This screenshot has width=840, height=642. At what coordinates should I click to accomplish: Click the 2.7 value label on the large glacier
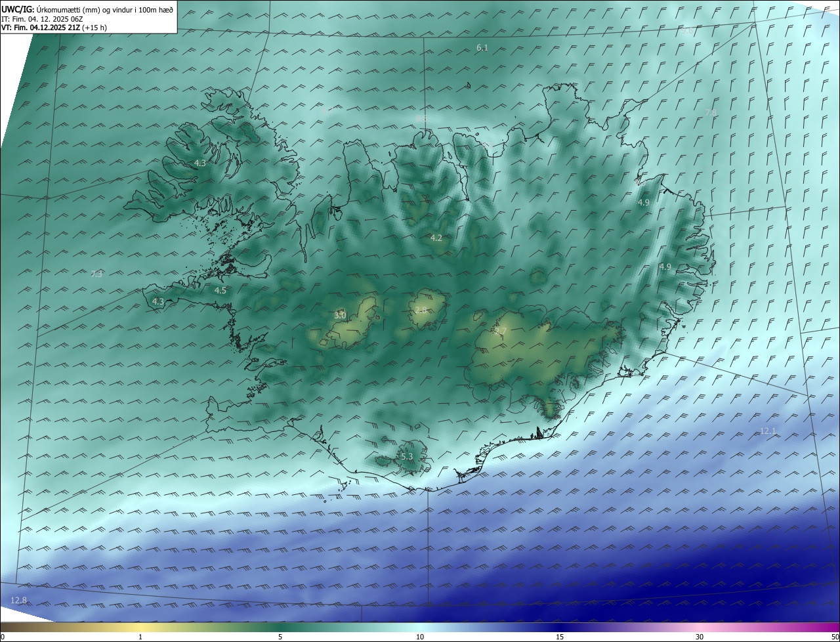tap(501, 331)
